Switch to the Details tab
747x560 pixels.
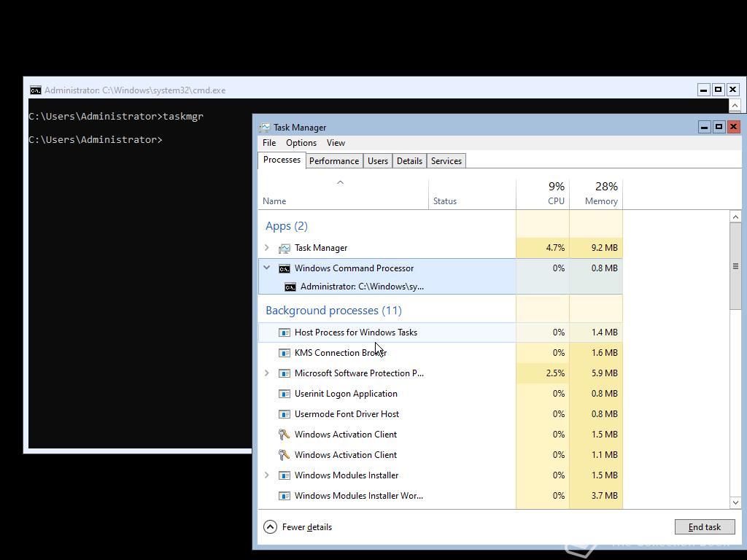pyautogui.click(x=410, y=161)
